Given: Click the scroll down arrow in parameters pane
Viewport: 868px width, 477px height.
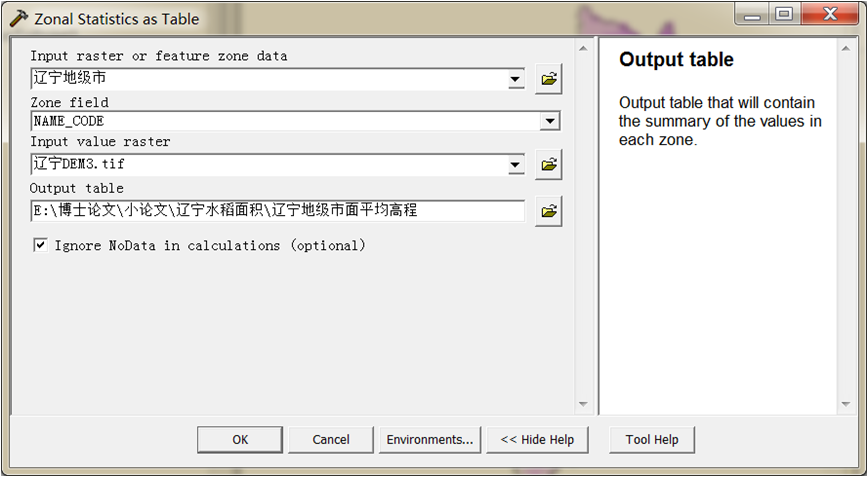Looking at the screenshot, I should (x=583, y=404).
